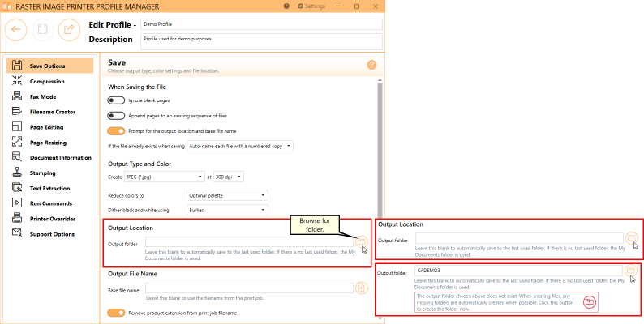This screenshot has height=324, width=644.
Task: Open the Save Options section
Action: point(49,66)
